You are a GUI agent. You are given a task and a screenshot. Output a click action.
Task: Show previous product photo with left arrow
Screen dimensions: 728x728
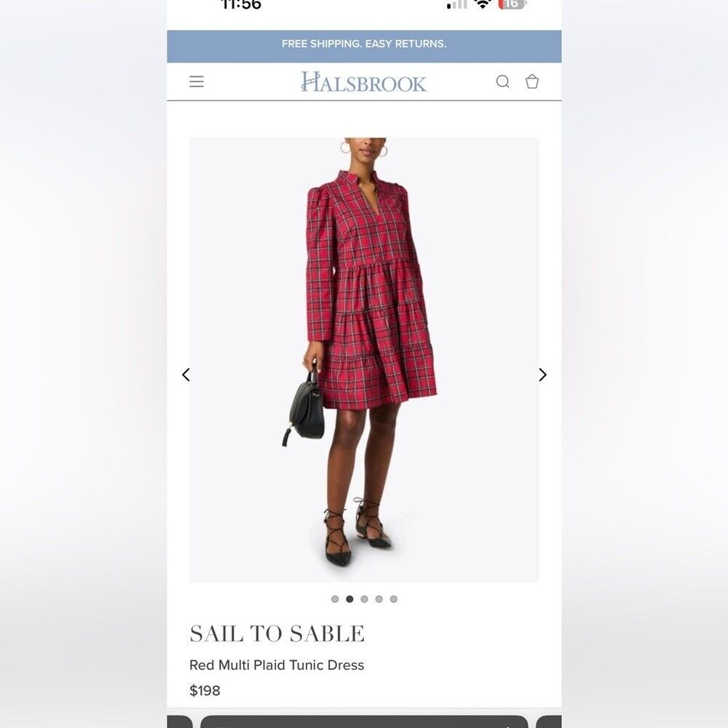[186, 375]
